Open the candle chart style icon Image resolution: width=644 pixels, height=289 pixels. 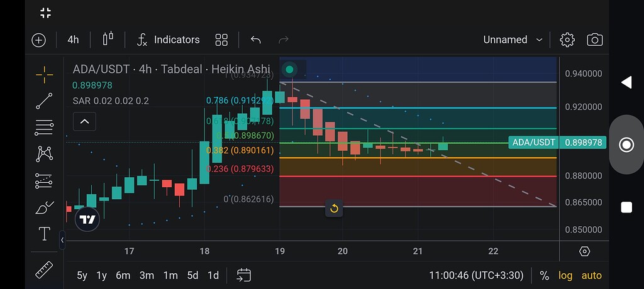[x=108, y=39]
